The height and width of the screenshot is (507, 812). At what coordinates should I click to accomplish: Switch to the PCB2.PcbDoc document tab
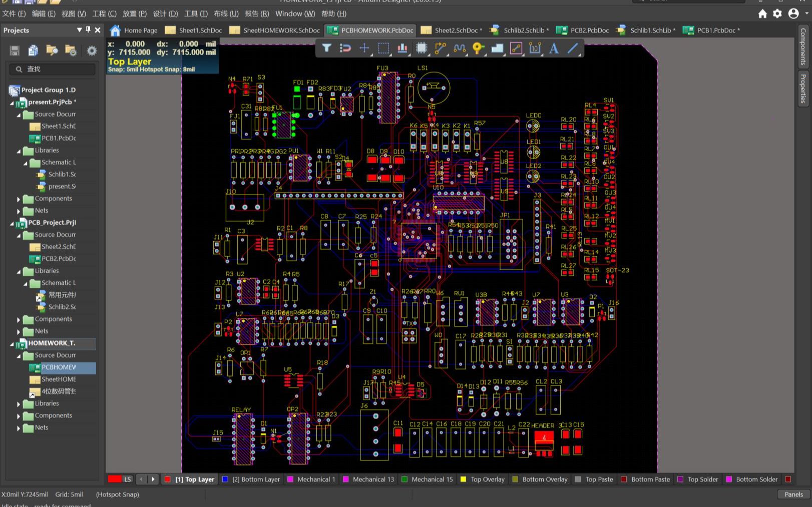click(590, 30)
